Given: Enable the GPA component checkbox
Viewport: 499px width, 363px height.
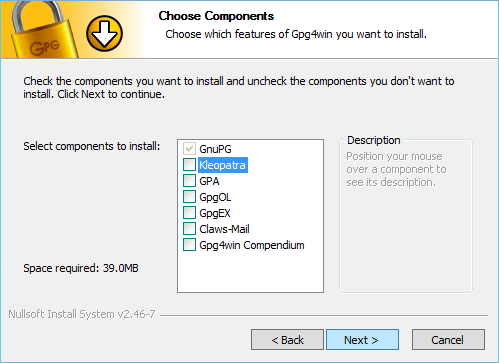Looking at the screenshot, I should point(189,181).
